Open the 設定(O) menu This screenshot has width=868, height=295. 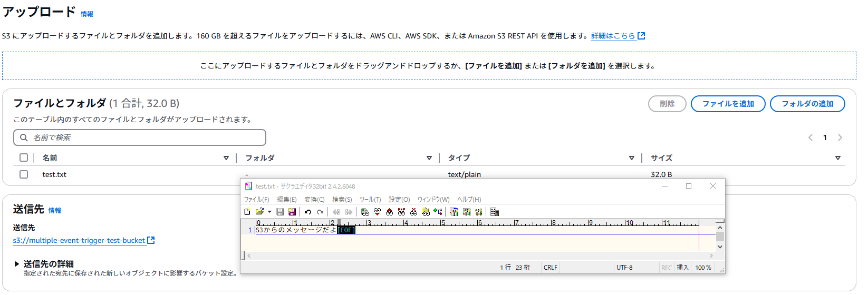(399, 200)
